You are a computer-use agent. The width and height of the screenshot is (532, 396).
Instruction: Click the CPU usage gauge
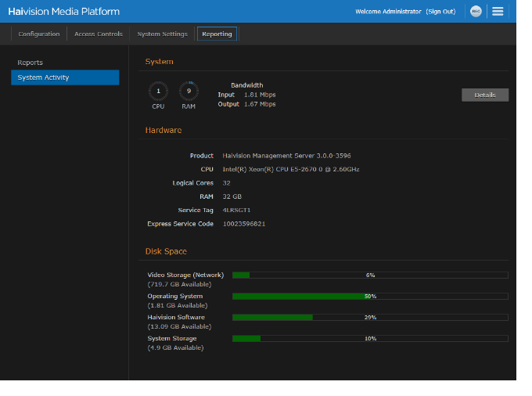point(158,92)
